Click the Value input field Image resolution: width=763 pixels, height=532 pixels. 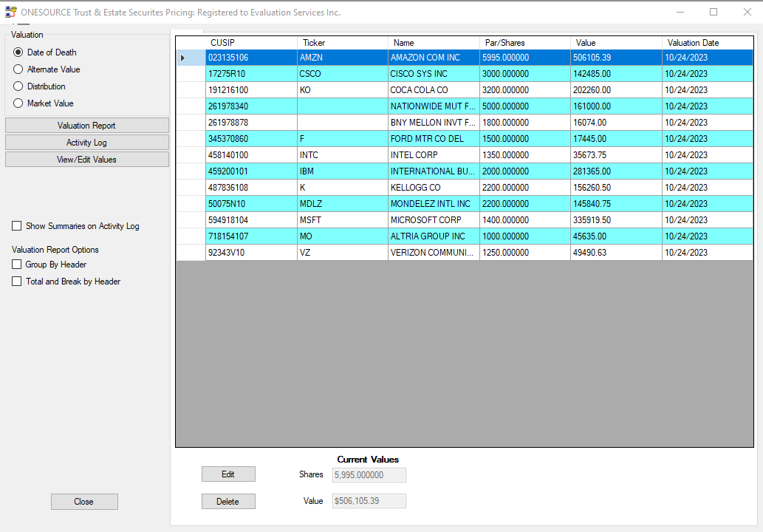[369, 501]
